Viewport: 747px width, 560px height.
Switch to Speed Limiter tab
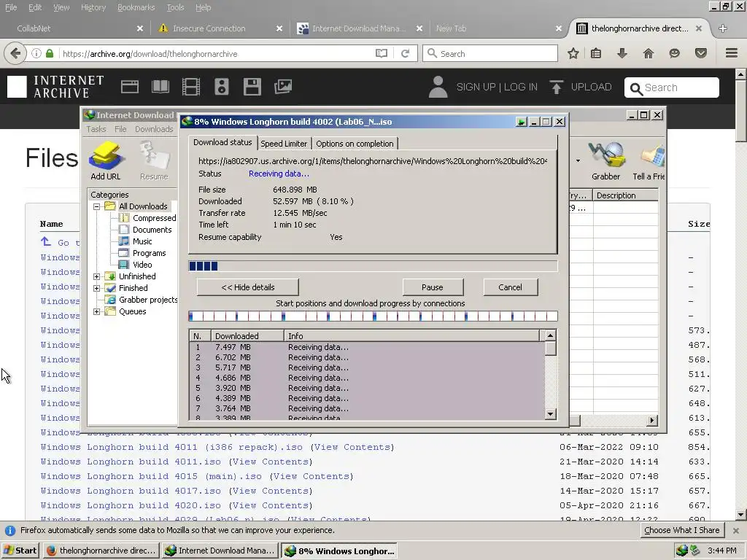pyautogui.click(x=284, y=144)
